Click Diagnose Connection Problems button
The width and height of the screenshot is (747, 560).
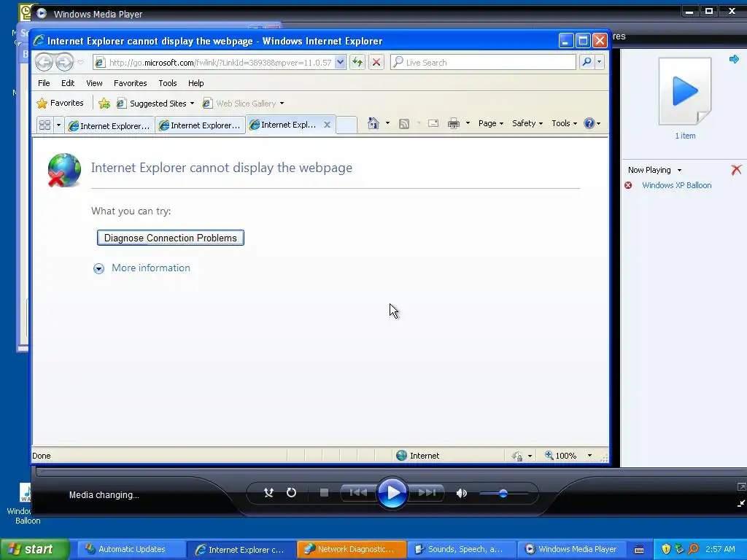coord(171,238)
